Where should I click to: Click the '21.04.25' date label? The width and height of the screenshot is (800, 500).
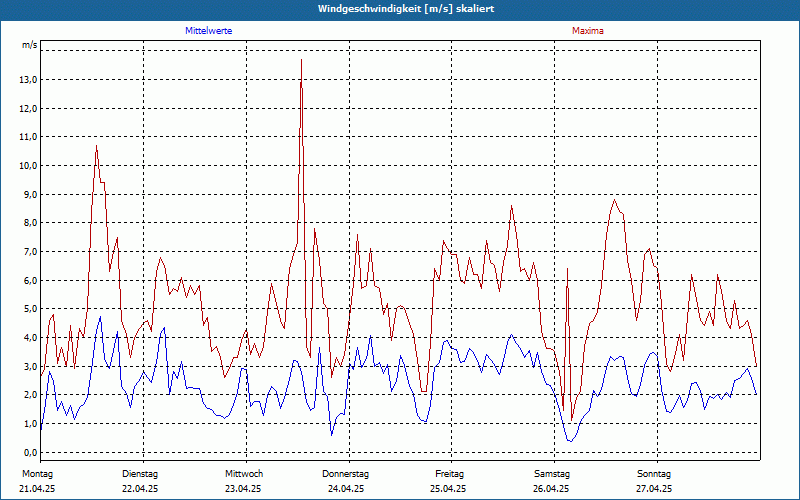[37, 489]
